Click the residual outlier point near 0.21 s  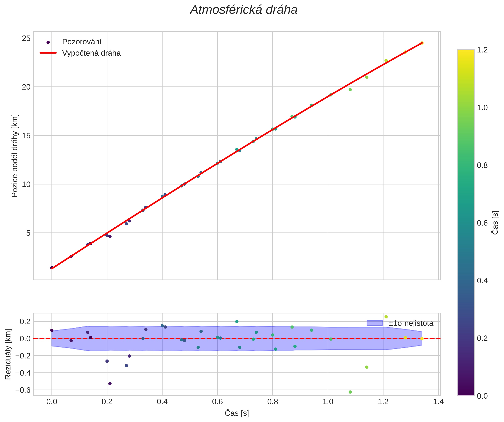click(110, 384)
